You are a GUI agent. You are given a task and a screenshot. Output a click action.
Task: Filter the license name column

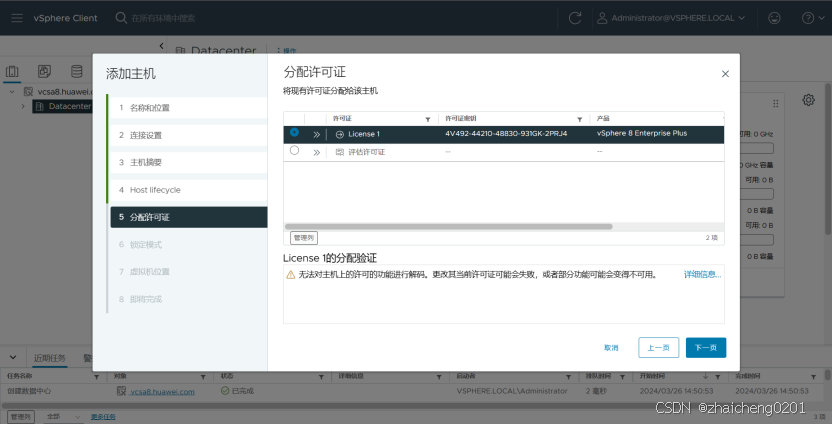pyautogui.click(x=428, y=119)
